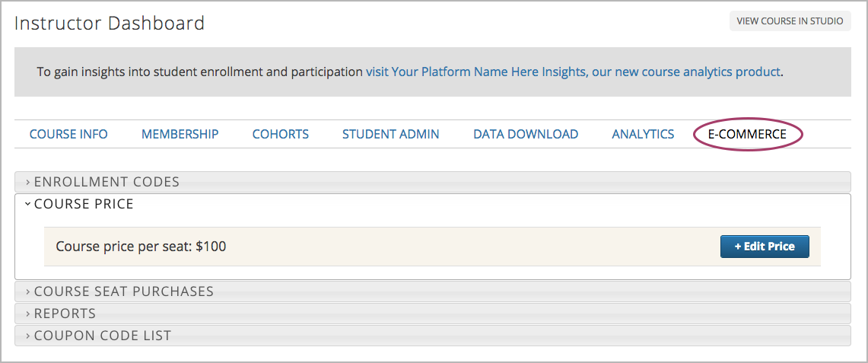Screen dimensions: 868x363
Task: Open the Coupon Code List section
Action: tap(103, 336)
